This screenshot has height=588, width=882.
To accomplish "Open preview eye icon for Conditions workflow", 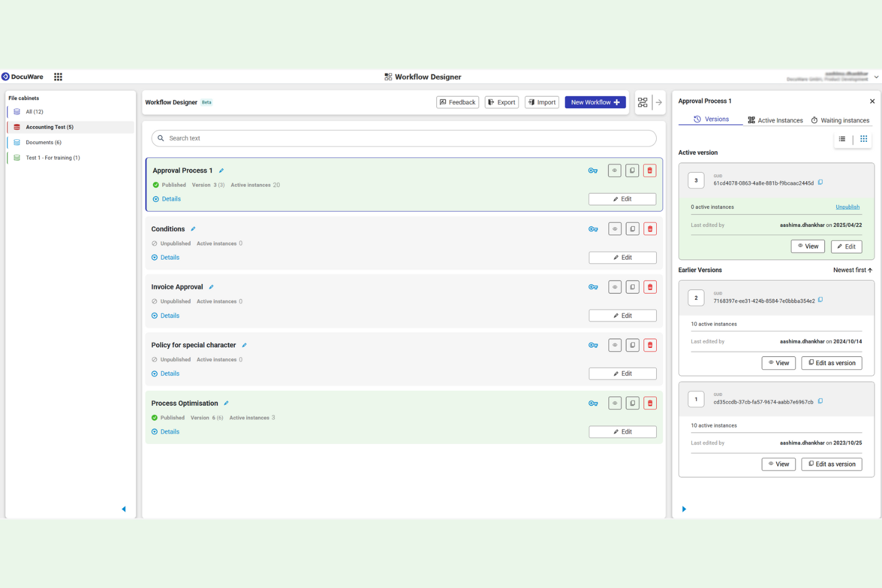I will [x=614, y=228].
